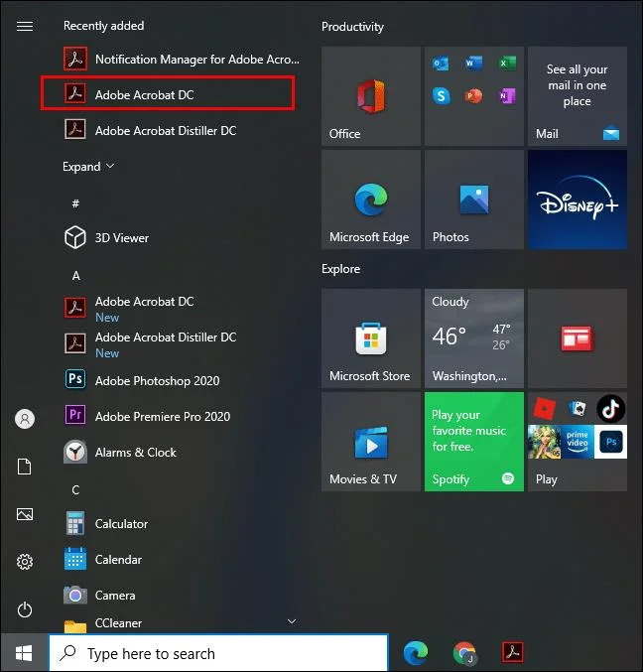The height and width of the screenshot is (672, 643).
Task: Open the Documents sidebar icon
Action: [x=25, y=467]
